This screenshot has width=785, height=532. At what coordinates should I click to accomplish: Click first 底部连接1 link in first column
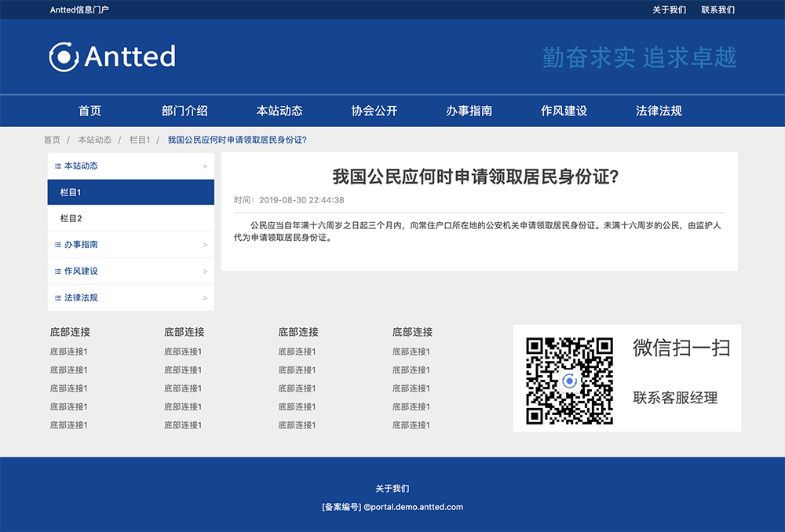[68, 352]
